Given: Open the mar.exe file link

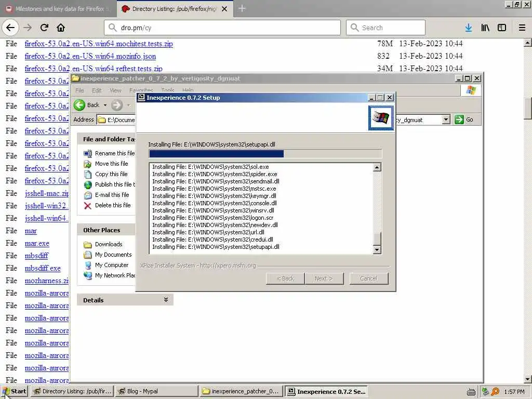Looking at the screenshot, I should [x=37, y=243].
